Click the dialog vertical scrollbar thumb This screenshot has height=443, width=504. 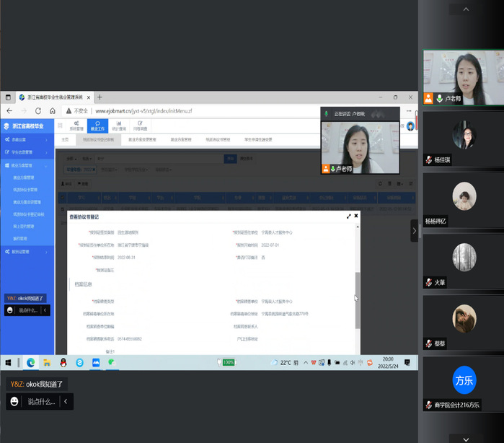[358, 300]
